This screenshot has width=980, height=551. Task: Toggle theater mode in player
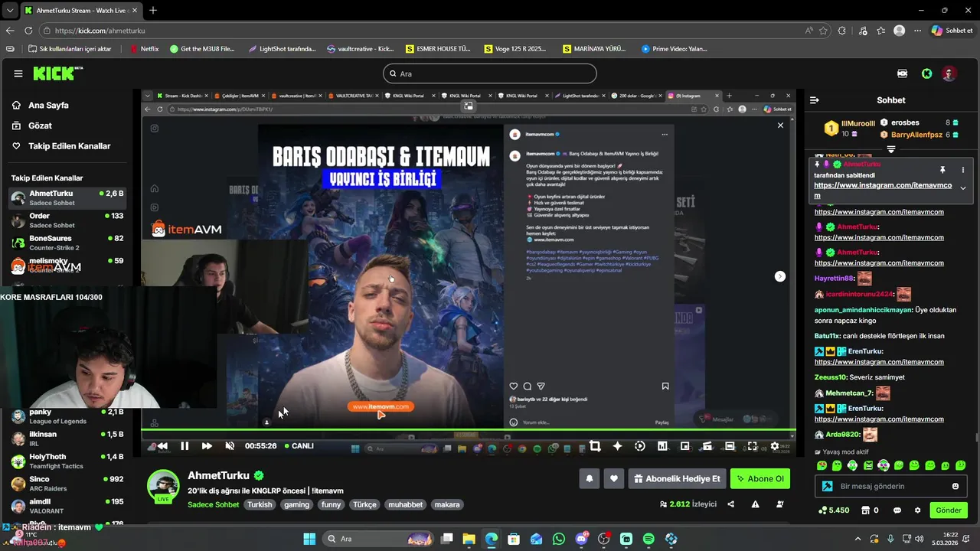(730, 446)
